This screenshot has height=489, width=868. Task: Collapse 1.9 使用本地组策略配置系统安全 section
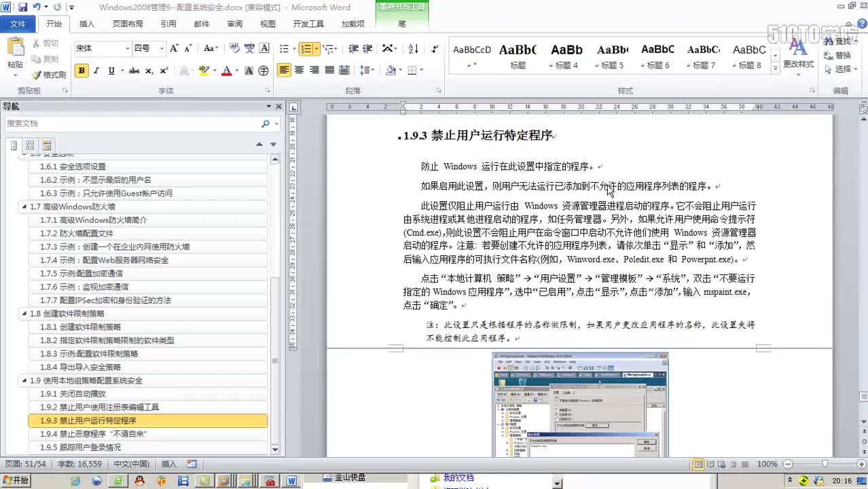click(x=25, y=380)
